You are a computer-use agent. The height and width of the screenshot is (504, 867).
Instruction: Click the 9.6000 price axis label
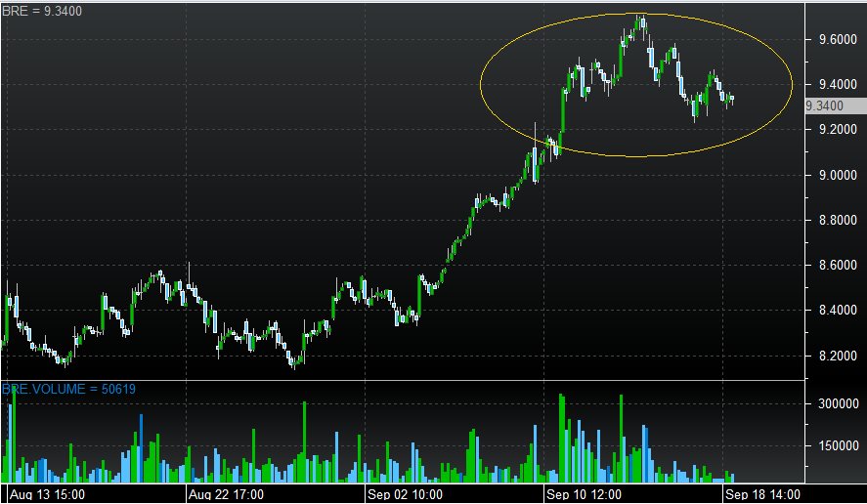click(839, 39)
